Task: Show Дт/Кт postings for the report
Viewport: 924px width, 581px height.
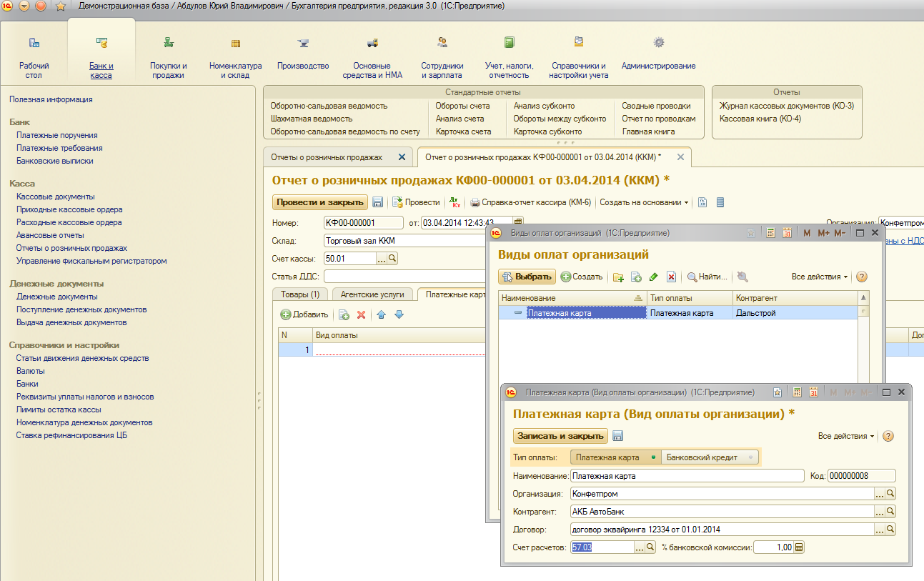Action: [454, 202]
